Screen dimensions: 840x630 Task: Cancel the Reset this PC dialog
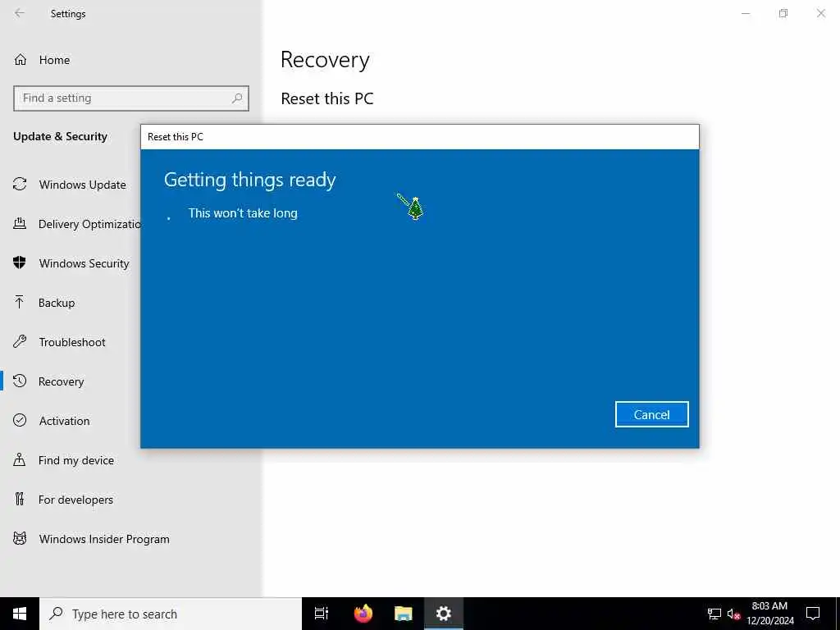[x=651, y=414]
